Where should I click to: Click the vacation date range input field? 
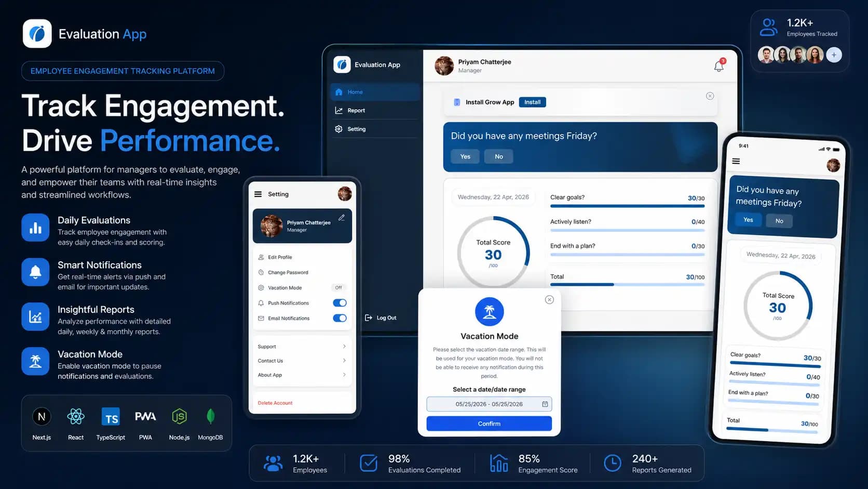489,404
